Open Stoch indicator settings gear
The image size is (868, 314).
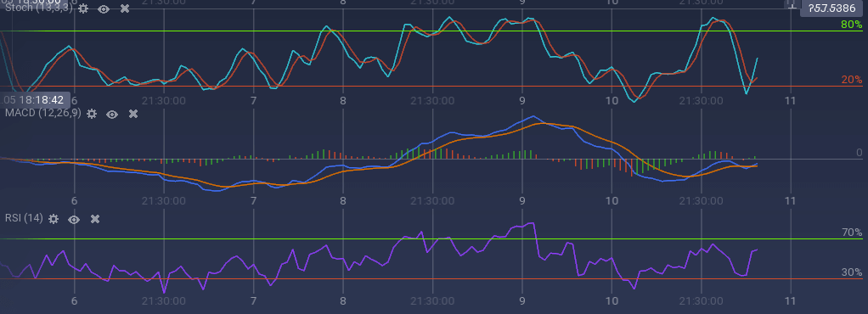click(83, 8)
